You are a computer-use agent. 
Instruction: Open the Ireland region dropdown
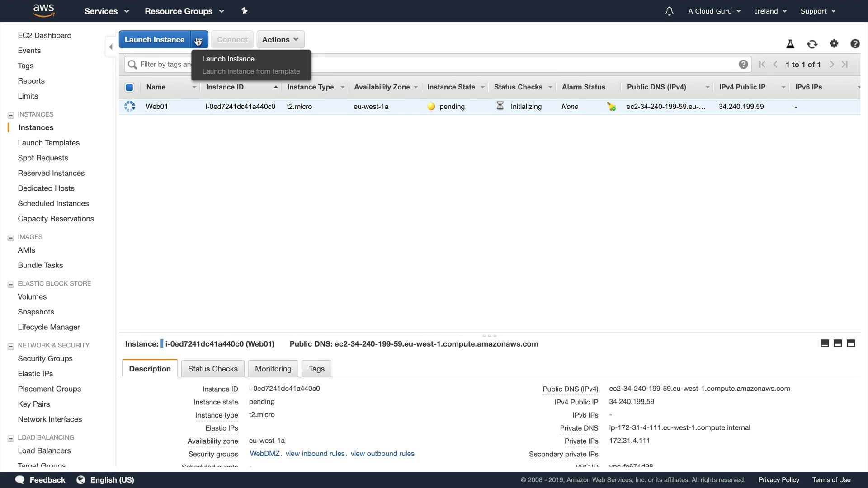pos(770,11)
